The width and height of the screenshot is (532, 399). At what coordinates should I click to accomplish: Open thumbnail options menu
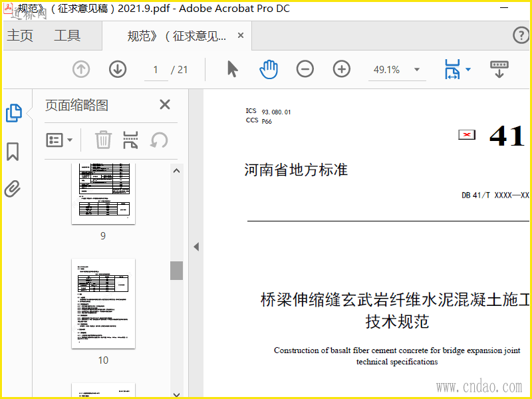tap(59, 140)
